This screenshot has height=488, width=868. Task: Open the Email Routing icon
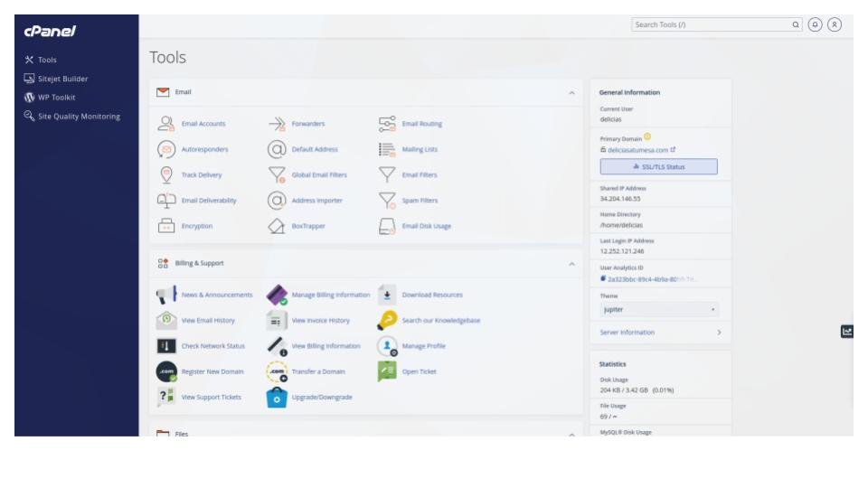pyautogui.click(x=387, y=124)
